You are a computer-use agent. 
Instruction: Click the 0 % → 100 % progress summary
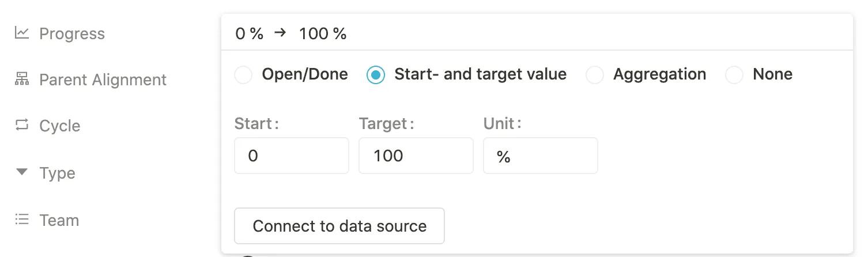click(x=291, y=34)
